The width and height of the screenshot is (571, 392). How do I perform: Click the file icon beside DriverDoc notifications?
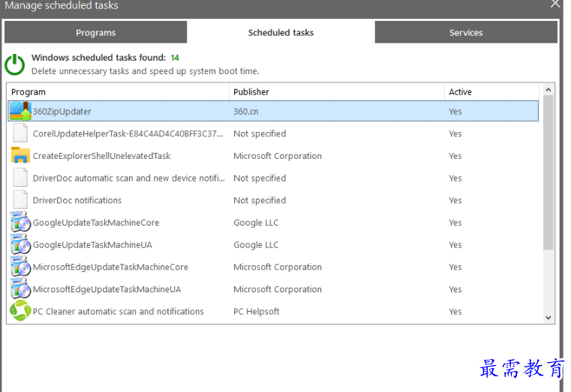pyautogui.click(x=20, y=199)
